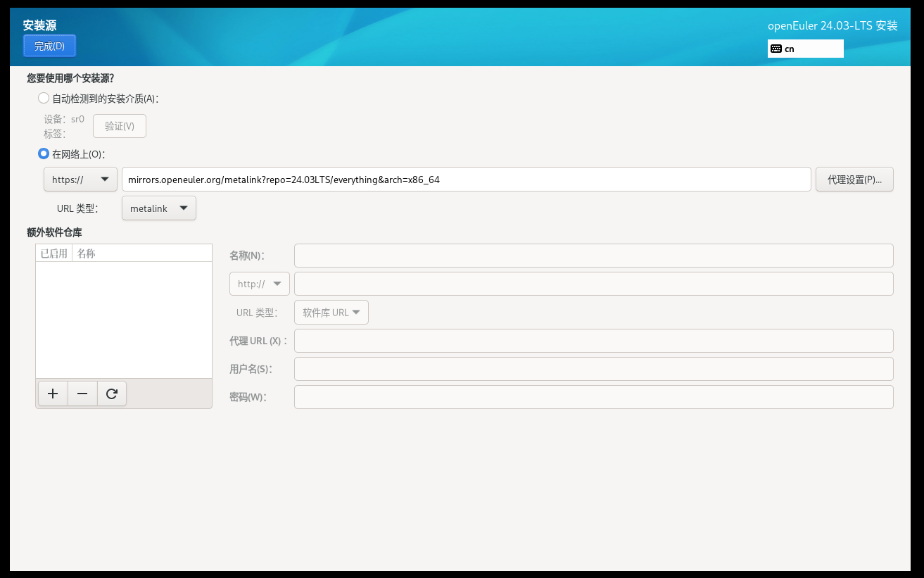Image resolution: width=924 pixels, height=578 pixels.
Task: Click the repository name field 名称(N)
Action: click(x=594, y=256)
